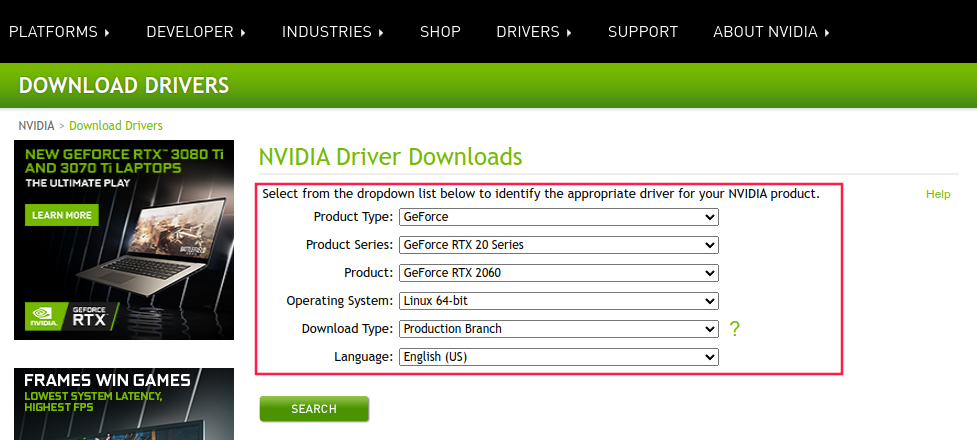Open the DRIVERS menu

tap(534, 32)
